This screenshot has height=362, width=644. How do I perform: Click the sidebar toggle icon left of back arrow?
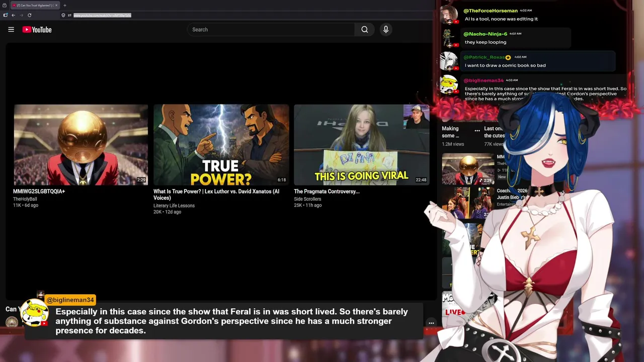point(6,15)
